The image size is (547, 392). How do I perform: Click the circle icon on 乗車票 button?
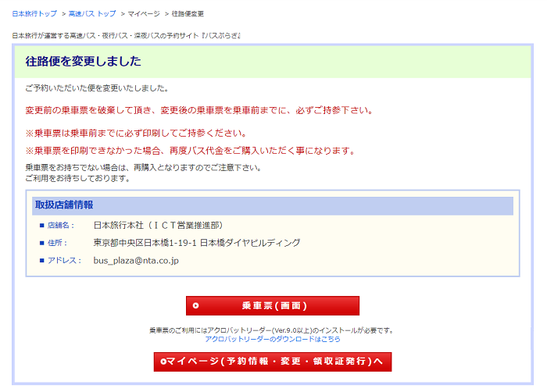click(196, 305)
